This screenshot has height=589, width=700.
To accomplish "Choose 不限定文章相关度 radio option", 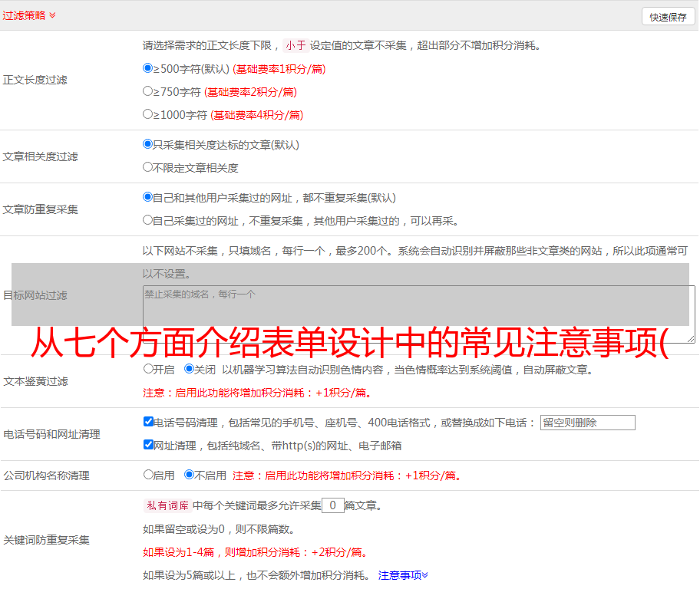I will coord(148,167).
